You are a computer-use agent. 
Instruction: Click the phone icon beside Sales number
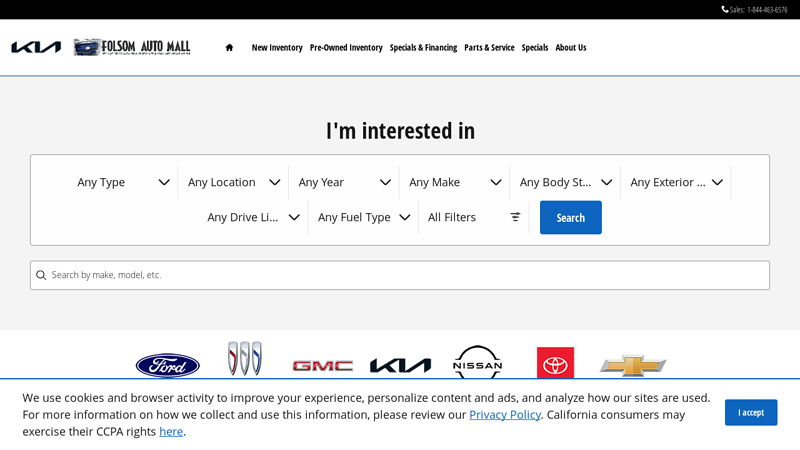point(724,9)
